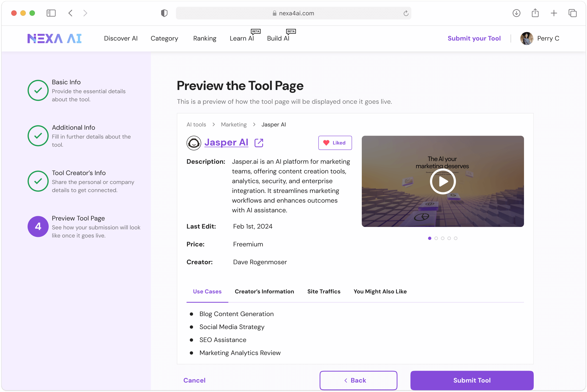Open the downloads icon in toolbar
Image resolution: width=587 pixels, height=392 pixels.
click(x=516, y=13)
